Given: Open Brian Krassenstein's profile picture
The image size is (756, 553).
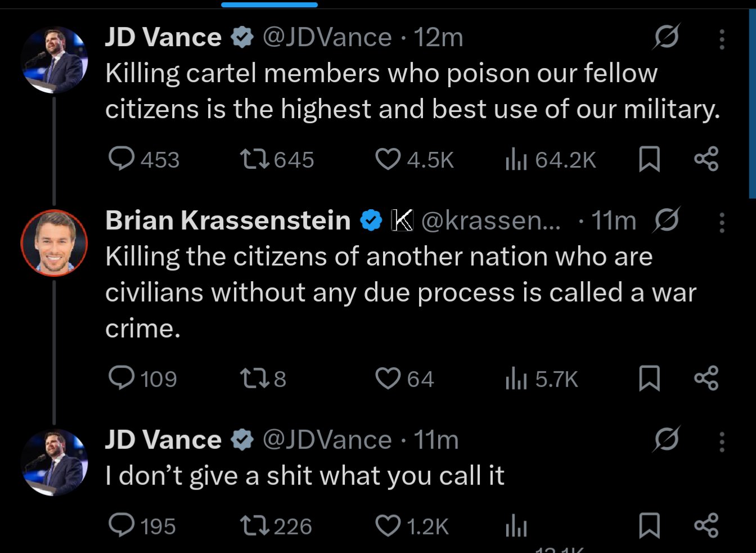Looking at the screenshot, I should [x=54, y=243].
